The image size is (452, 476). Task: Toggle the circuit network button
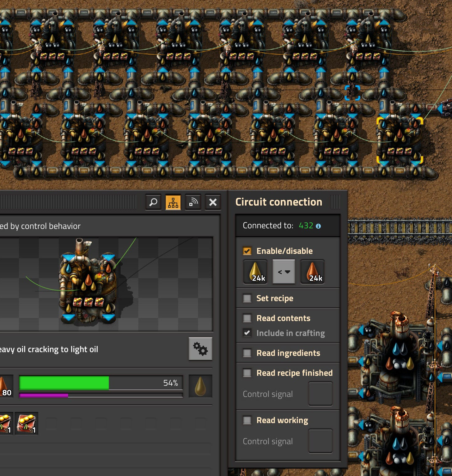coord(173,202)
